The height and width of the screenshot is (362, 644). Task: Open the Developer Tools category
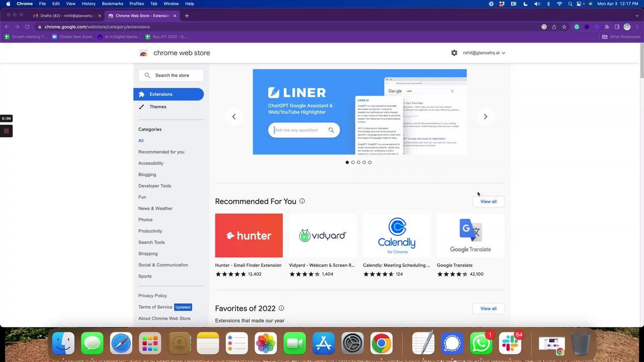click(154, 186)
